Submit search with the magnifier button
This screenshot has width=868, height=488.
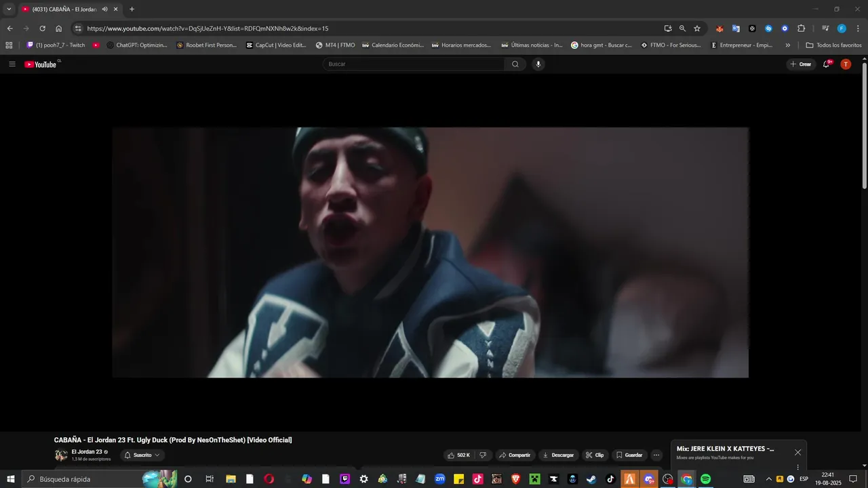click(x=515, y=64)
